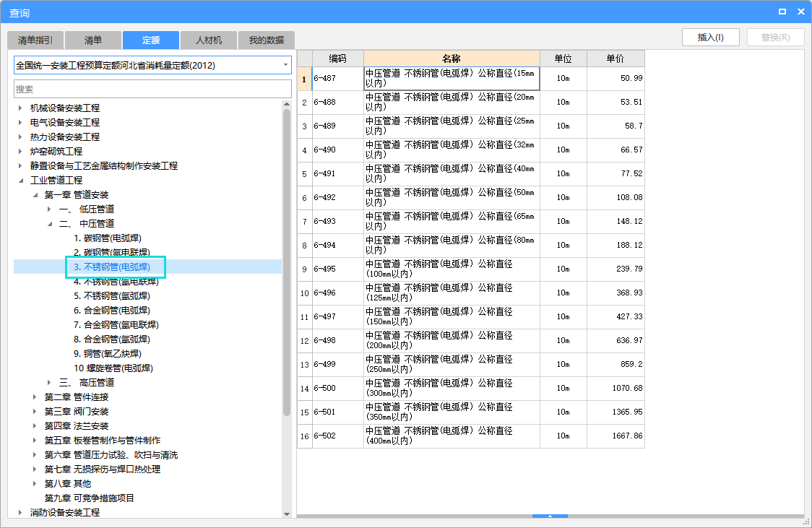Collapse 第一章 管道安装 node
This screenshot has height=528, width=812.
coord(35,195)
